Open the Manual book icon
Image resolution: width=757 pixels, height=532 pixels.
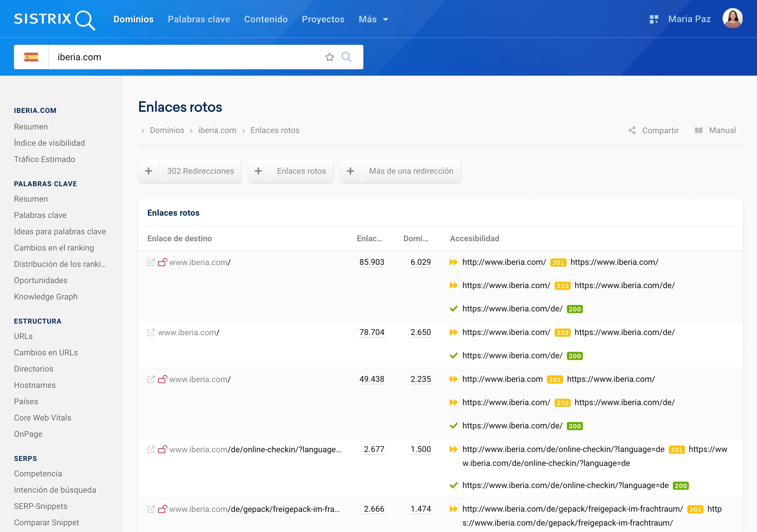tap(698, 131)
